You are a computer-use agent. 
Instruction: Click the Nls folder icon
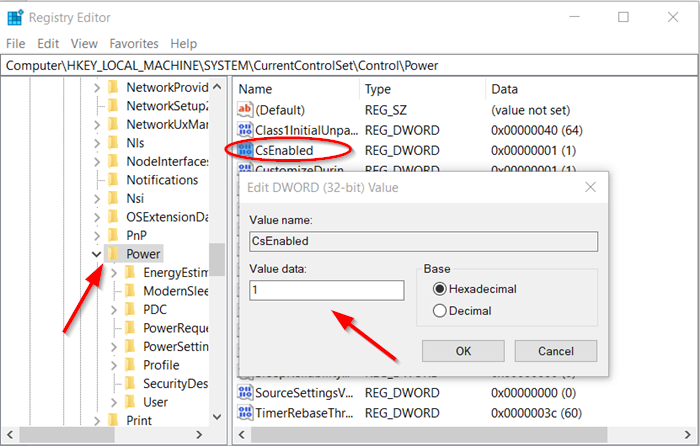pos(114,143)
